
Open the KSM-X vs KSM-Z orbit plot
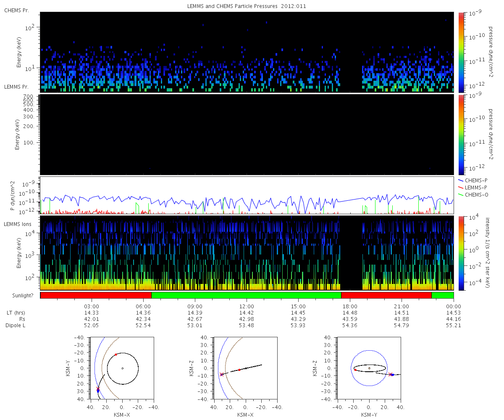(x=246, y=368)
